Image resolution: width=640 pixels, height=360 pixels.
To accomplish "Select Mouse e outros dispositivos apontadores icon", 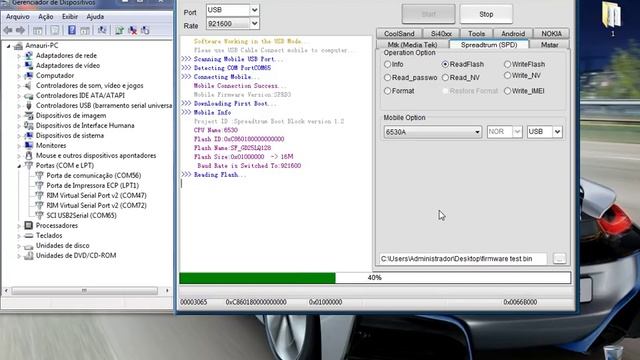I will [29, 156].
